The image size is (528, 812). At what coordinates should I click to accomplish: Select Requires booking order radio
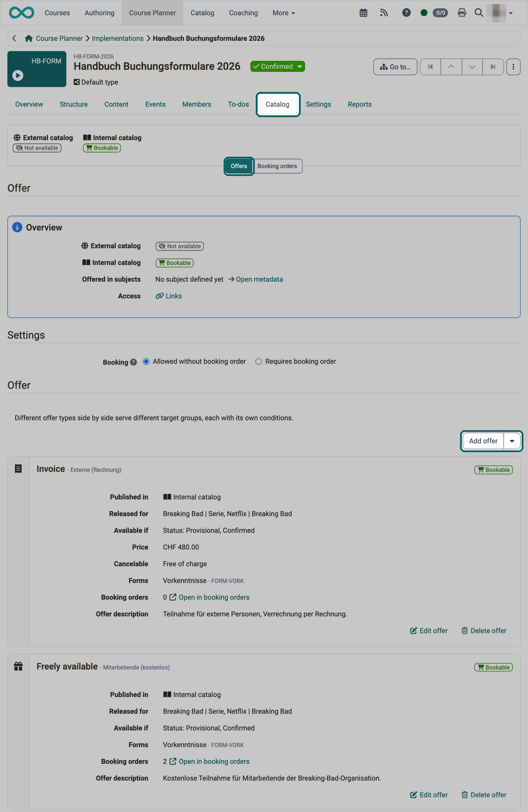coord(258,362)
